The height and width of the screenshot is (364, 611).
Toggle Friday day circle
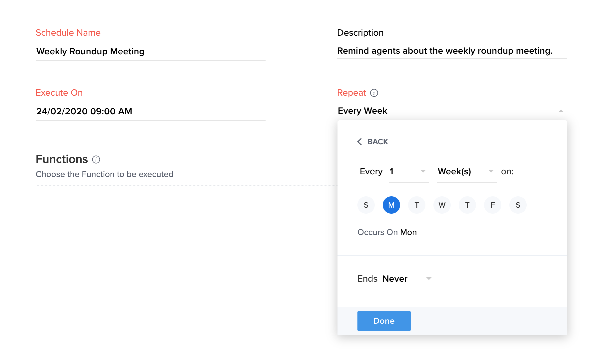tap(493, 205)
